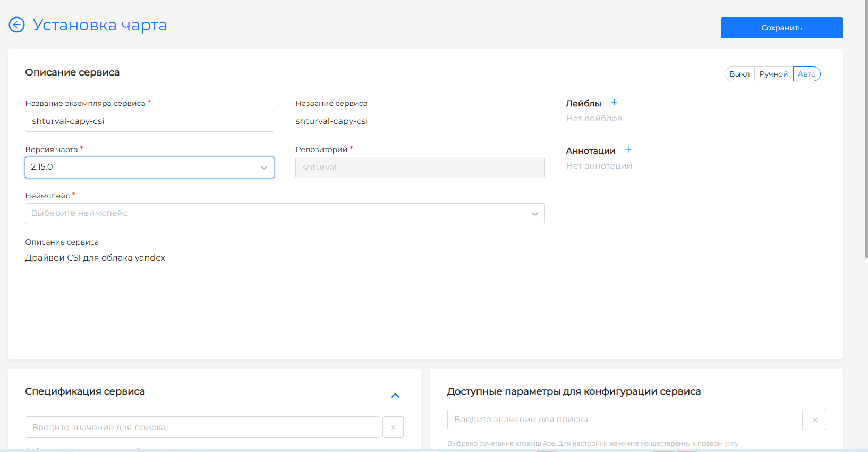Edit the Название экземпляра сервиса field
Screen dimensions: 868x452
click(149, 121)
